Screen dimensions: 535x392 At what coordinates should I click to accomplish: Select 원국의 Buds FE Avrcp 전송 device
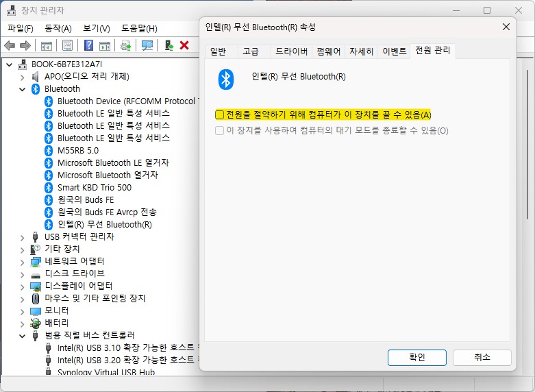point(107,212)
